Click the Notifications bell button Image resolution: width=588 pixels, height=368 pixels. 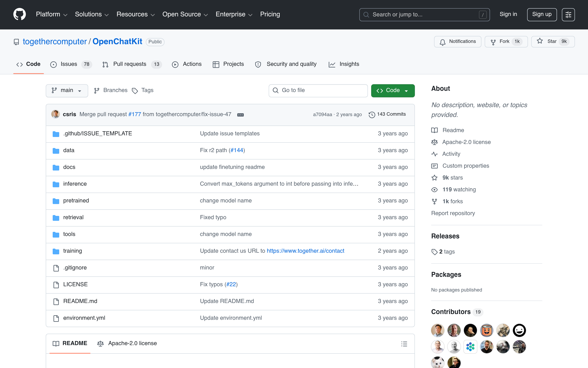tap(458, 42)
